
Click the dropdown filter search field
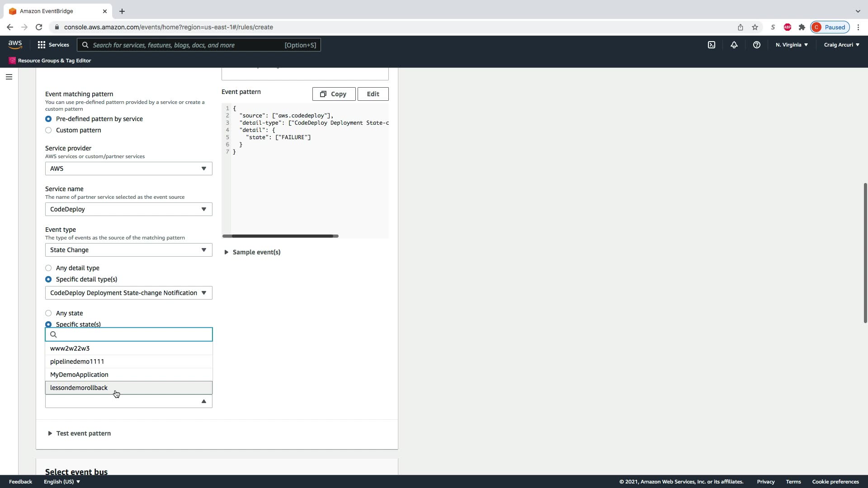click(133, 334)
